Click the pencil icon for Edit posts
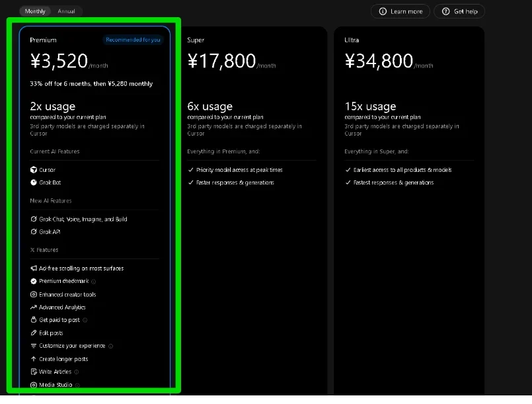 [x=34, y=333]
